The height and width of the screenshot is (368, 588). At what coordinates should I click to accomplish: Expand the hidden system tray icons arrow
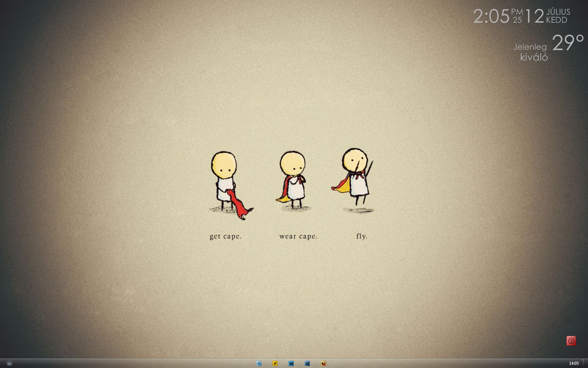pyautogui.click(x=562, y=363)
